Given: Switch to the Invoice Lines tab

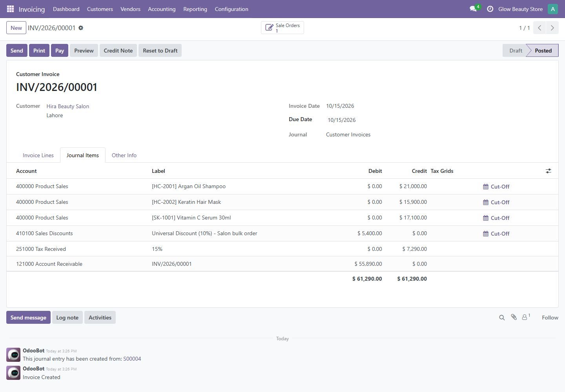Looking at the screenshot, I should 38,155.
